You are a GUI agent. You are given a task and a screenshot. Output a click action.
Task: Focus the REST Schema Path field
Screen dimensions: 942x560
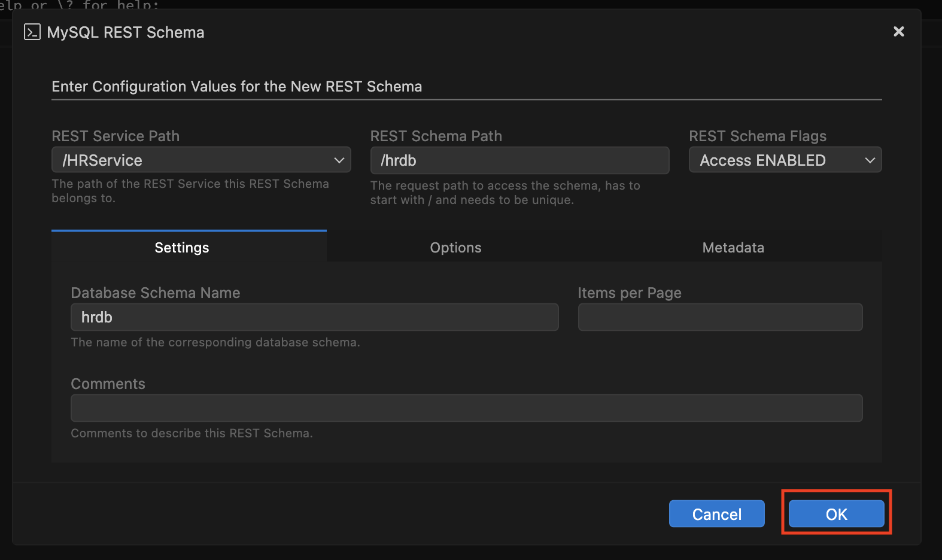519,160
